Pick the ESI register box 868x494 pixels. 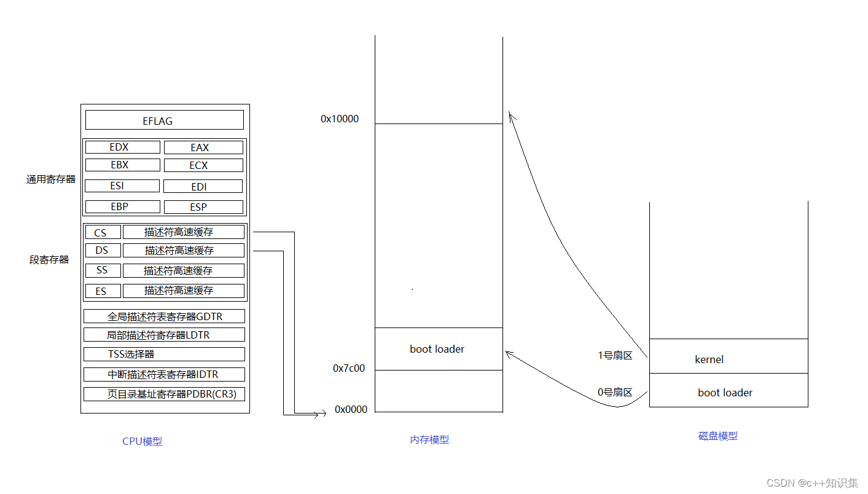click(x=122, y=186)
